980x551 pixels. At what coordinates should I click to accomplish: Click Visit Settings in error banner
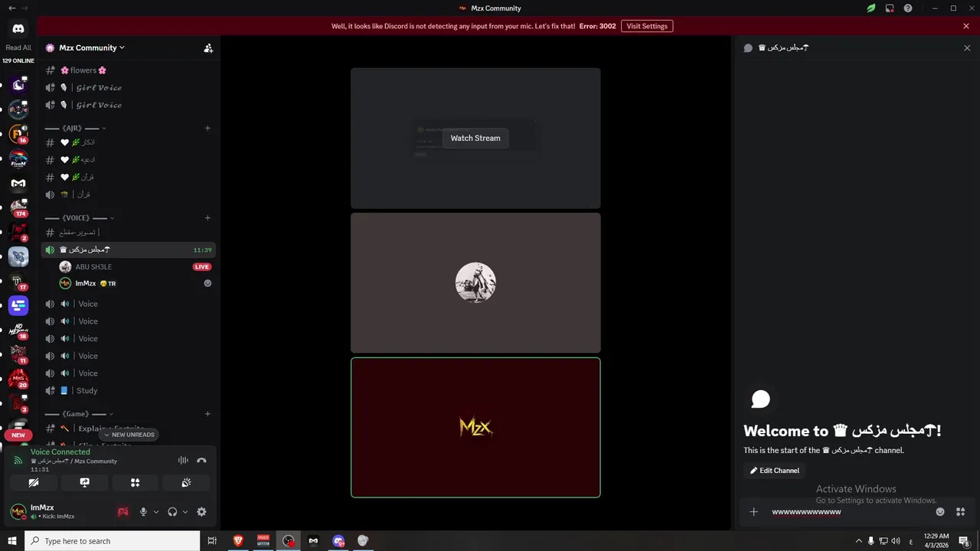pyautogui.click(x=647, y=26)
